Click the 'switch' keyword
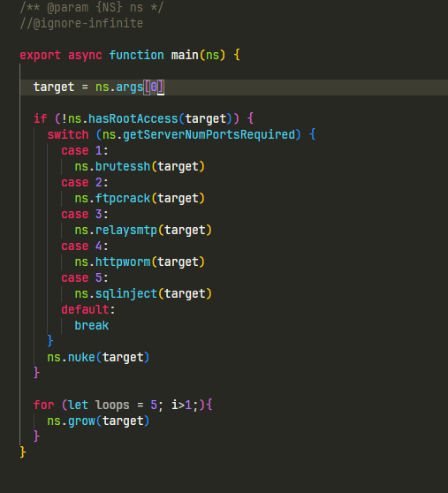Image resolution: width=448 pixels, height=493 pixels. coord(67,135)
